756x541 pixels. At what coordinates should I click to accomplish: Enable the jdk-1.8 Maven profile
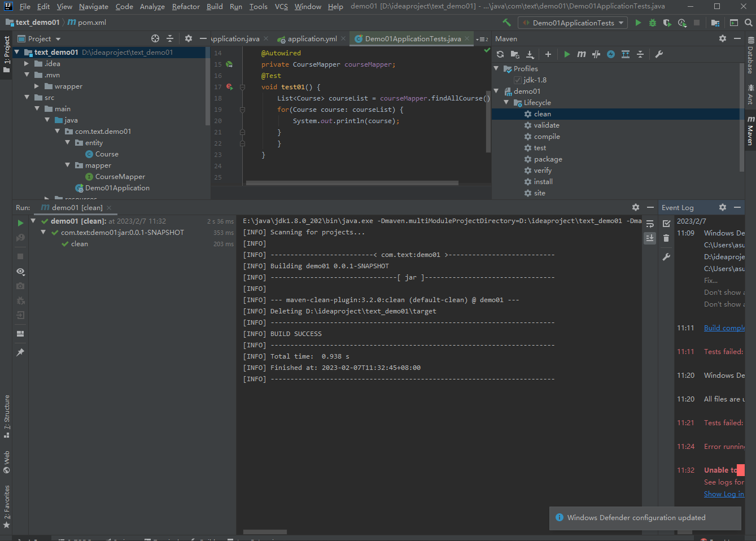pyautogui.click(x=517, y=80)
